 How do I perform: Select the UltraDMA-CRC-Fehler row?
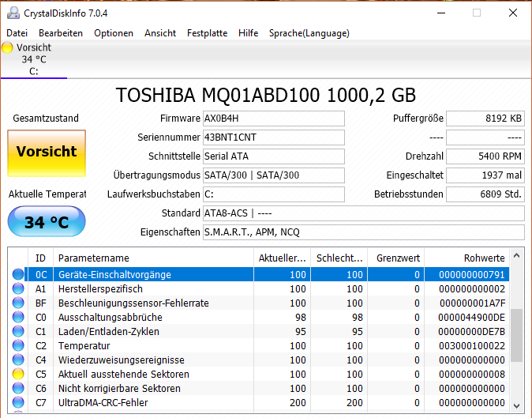[x=260, y=403]
